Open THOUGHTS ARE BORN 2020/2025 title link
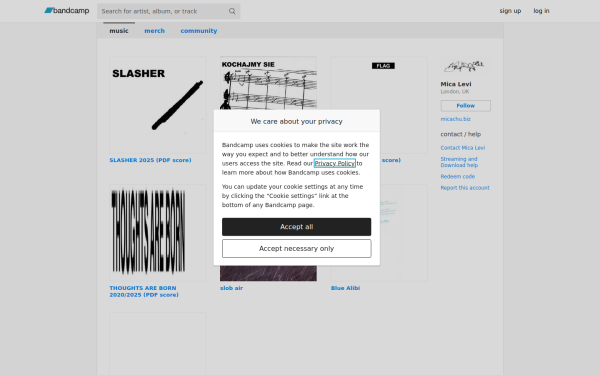Image resolution: width=600 pixels, height=375 pixels. (x=144, y=291)
